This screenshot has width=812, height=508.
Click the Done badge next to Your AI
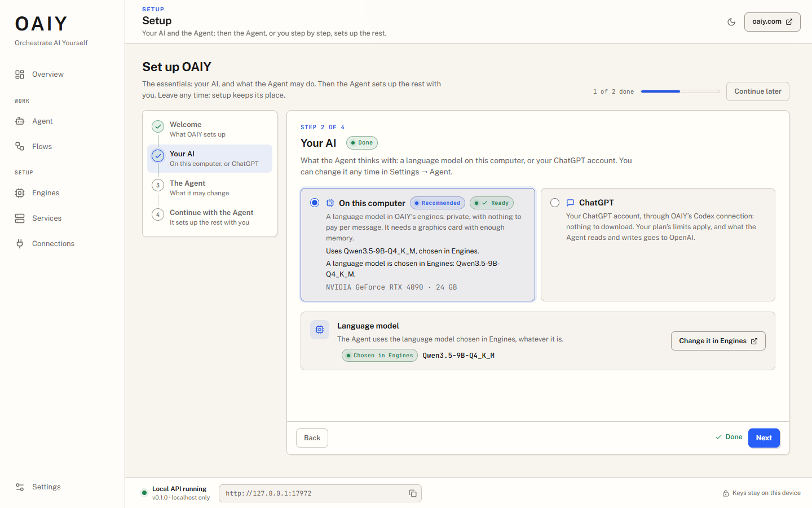(362, 143)
